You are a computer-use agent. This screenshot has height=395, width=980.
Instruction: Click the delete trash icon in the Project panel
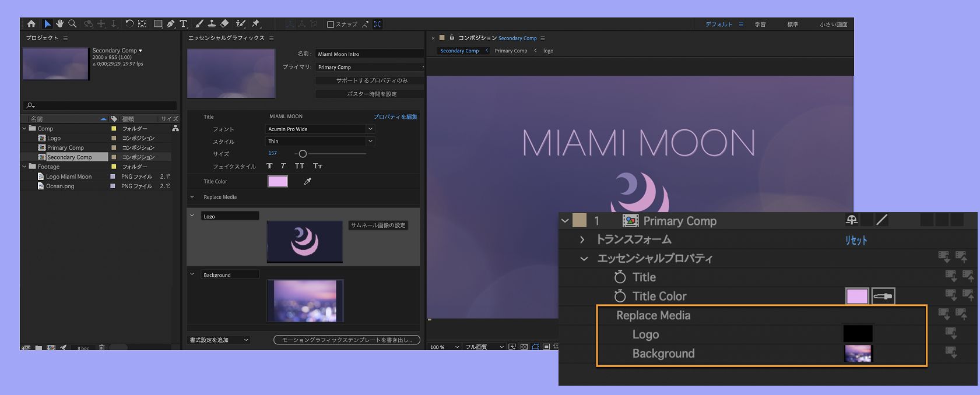(101, 347)
